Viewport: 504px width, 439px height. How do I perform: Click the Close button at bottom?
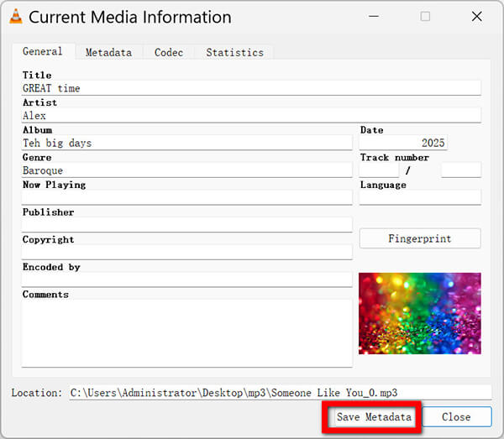[x=456, y=417]
